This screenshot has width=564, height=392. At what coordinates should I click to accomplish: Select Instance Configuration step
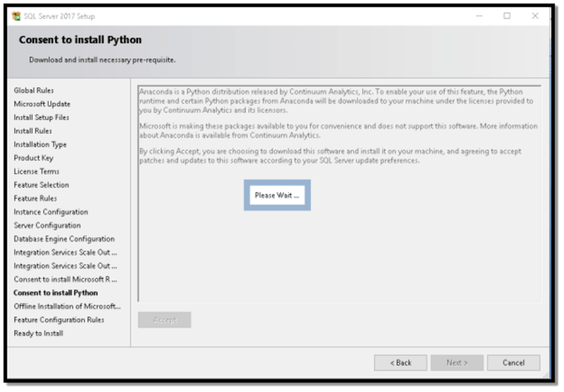[x=51, y=212]
